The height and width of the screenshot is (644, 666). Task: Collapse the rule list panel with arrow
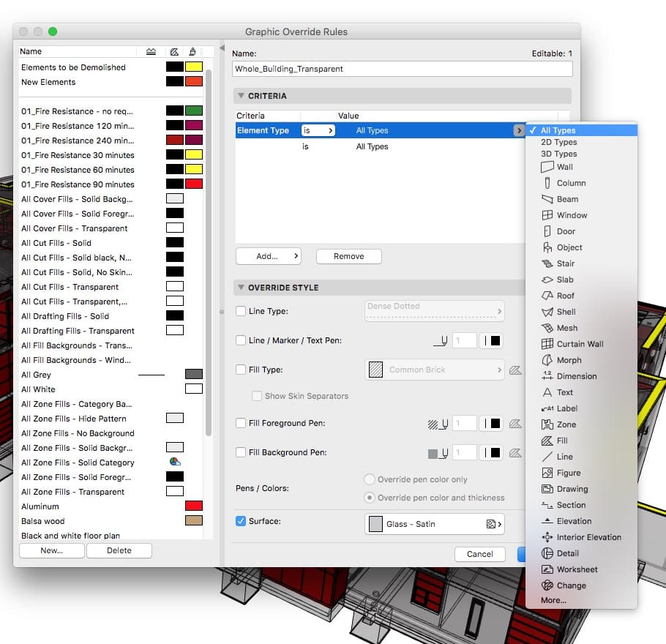tap(222, 48)
